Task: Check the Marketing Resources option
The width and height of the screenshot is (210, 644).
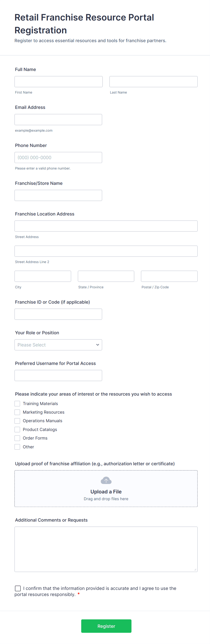Action: coord(17,412)
